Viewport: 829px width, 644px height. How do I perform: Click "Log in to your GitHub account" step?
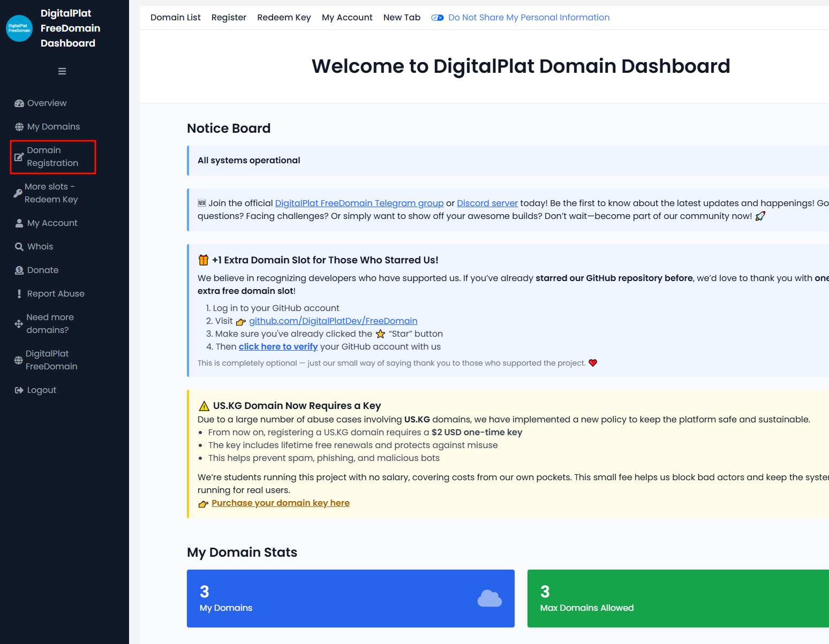[276, 308]
